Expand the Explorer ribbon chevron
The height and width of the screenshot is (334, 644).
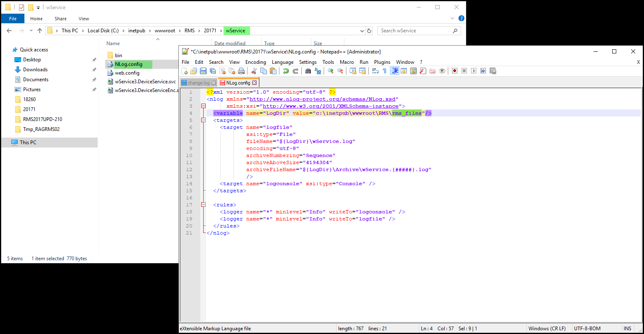point(453,19)
